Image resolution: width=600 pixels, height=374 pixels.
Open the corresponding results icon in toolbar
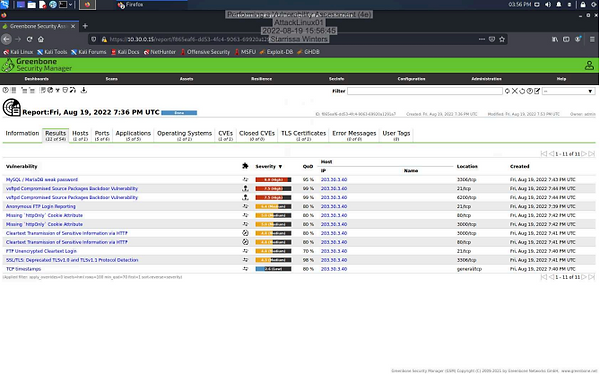[x=50, y=90]
